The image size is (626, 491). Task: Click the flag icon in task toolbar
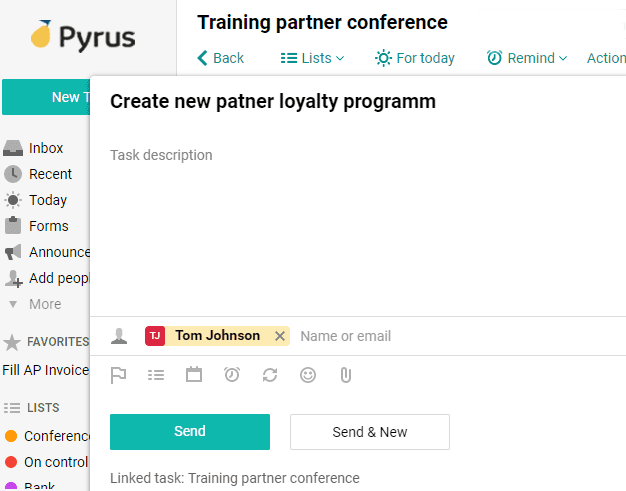(118, 375)
